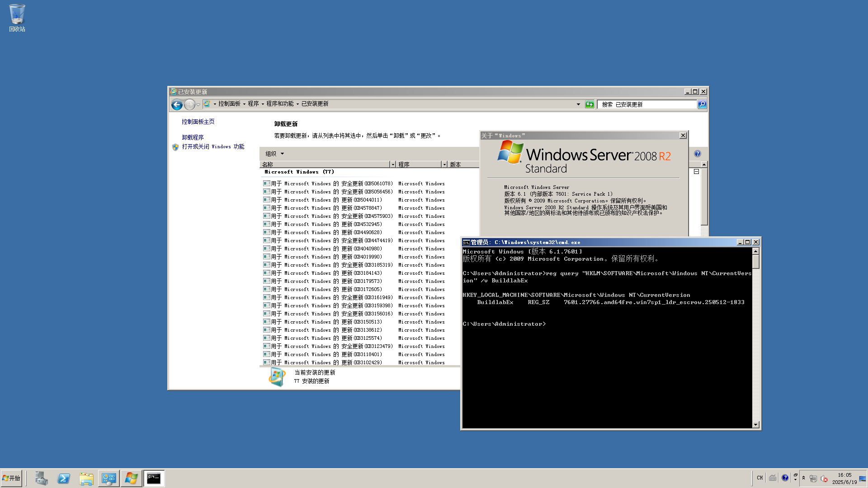
Task: Open the Recycle Bin desktop icon
Action: 17,18
